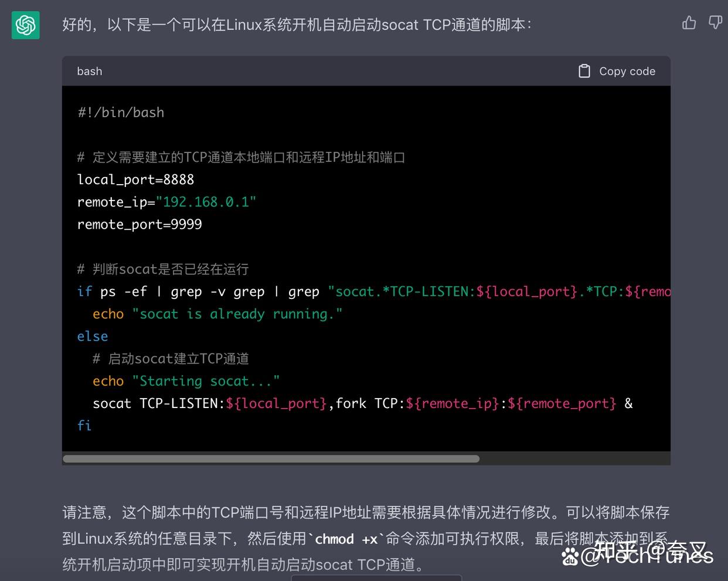
Task: Click the clipboard icon beside Copy code
Action: coord(584,70)
